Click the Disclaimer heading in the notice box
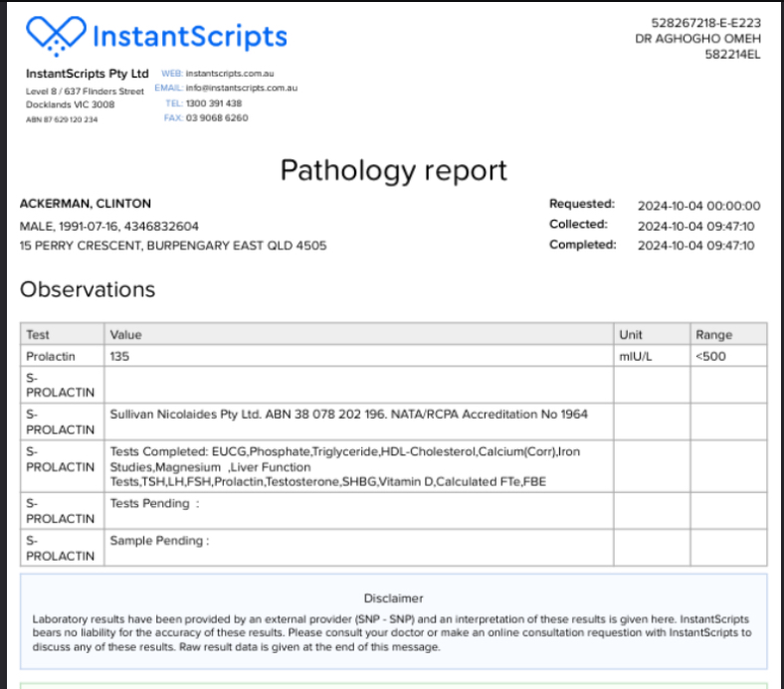784x689 pixels. pos(393,599)
